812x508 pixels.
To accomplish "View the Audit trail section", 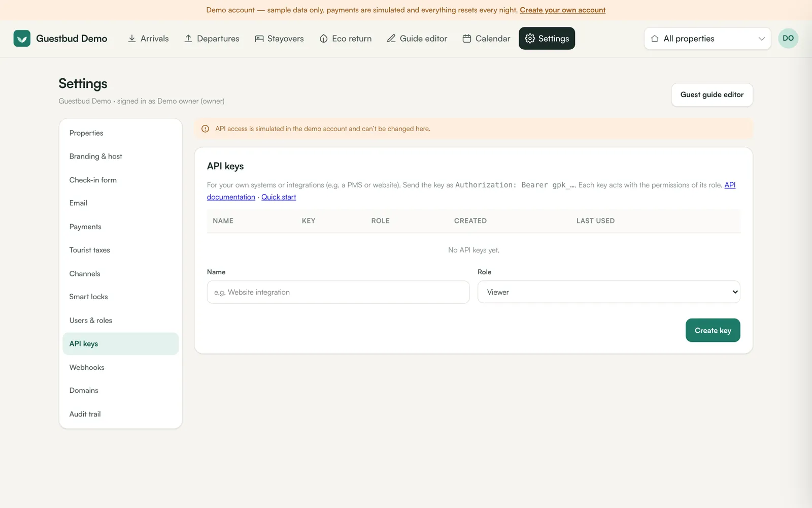I will [120, 414].
